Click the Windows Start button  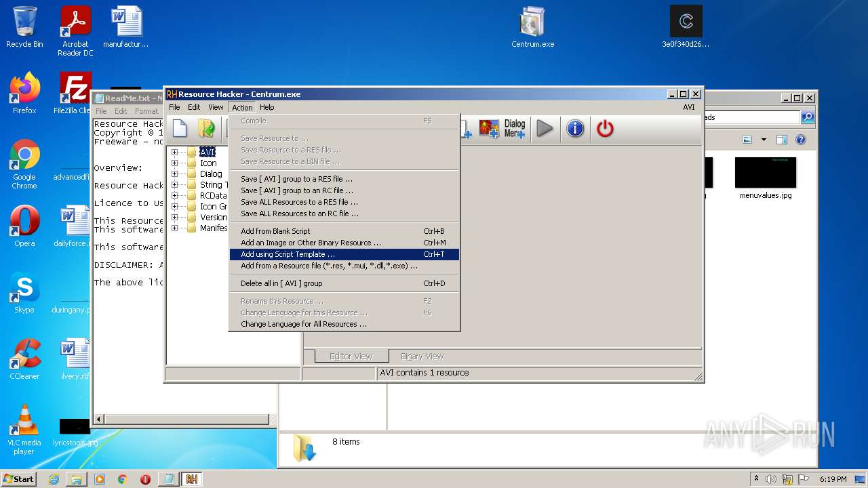[x=19, y=479]
